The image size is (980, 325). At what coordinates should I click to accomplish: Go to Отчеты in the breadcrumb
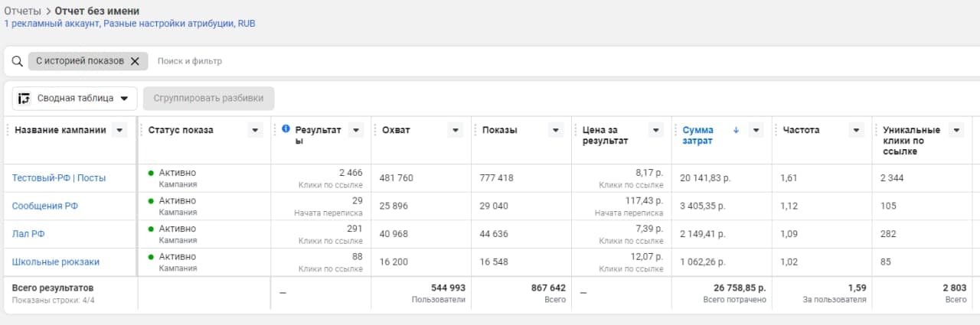coord(22,11)
